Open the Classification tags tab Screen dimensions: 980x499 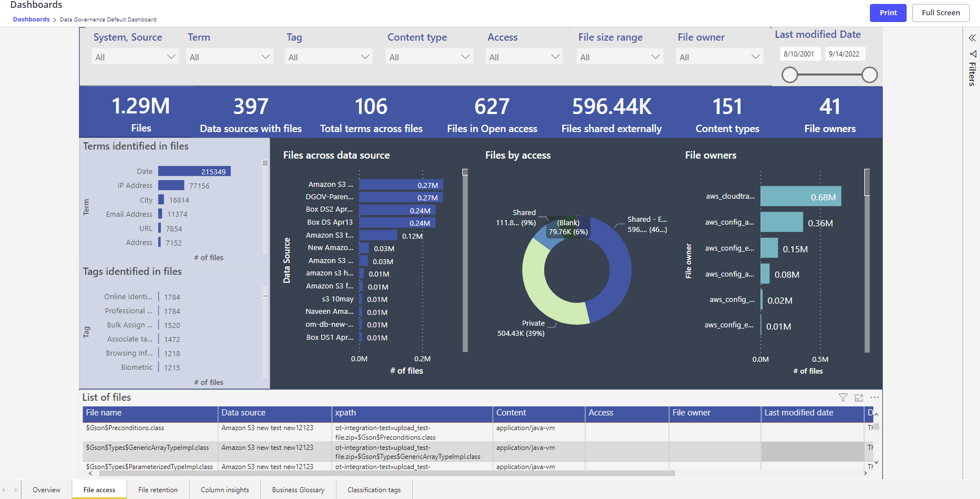[374, 490]
